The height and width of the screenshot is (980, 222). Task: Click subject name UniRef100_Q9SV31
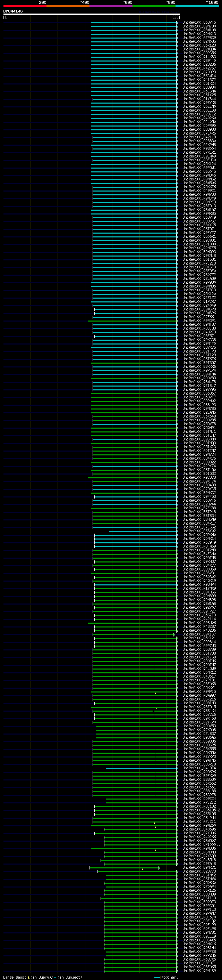(x=199, y=573)
